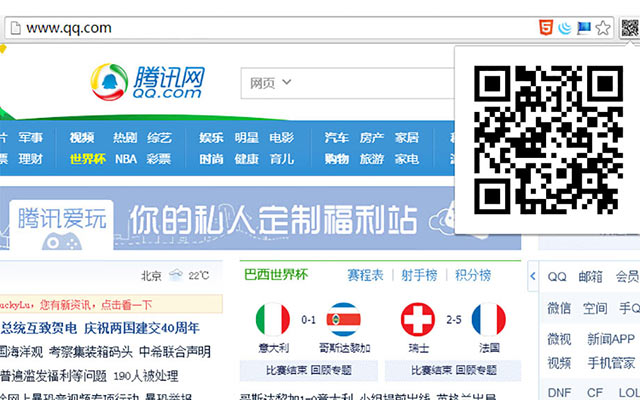Open the 视频 navigation link
The width and height of the screenshot is (640, 400).
tap(82, 138)
